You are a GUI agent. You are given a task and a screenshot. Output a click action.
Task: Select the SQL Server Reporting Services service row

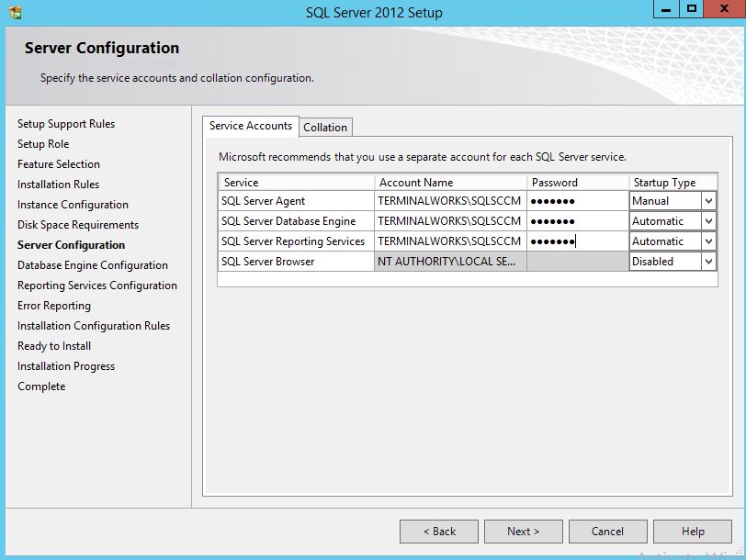pos(297,241)
